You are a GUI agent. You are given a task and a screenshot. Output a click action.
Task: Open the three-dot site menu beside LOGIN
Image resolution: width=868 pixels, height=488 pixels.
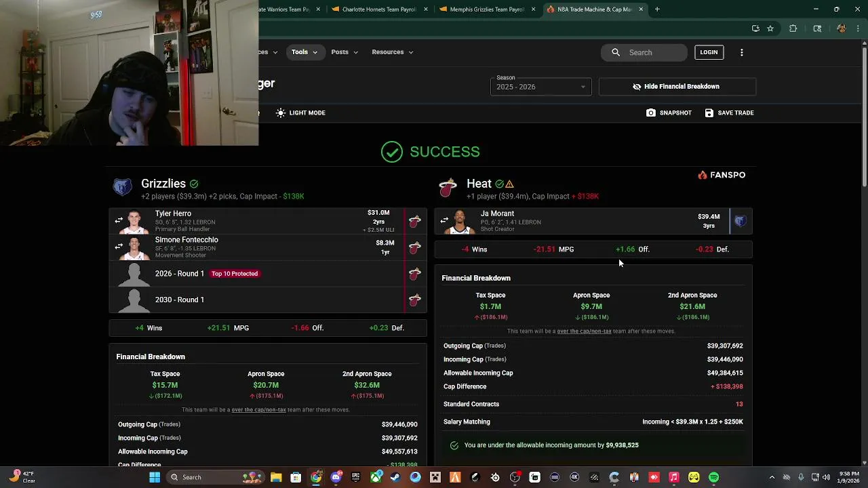tap(742, 52)
